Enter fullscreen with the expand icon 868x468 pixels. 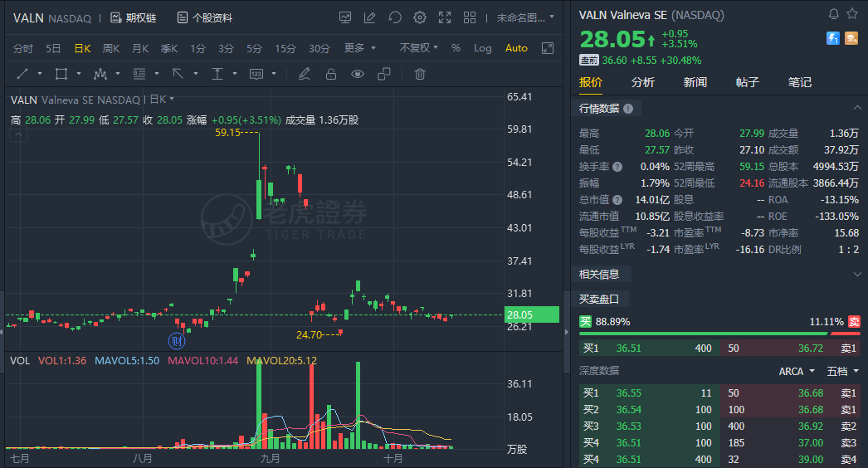445,17
